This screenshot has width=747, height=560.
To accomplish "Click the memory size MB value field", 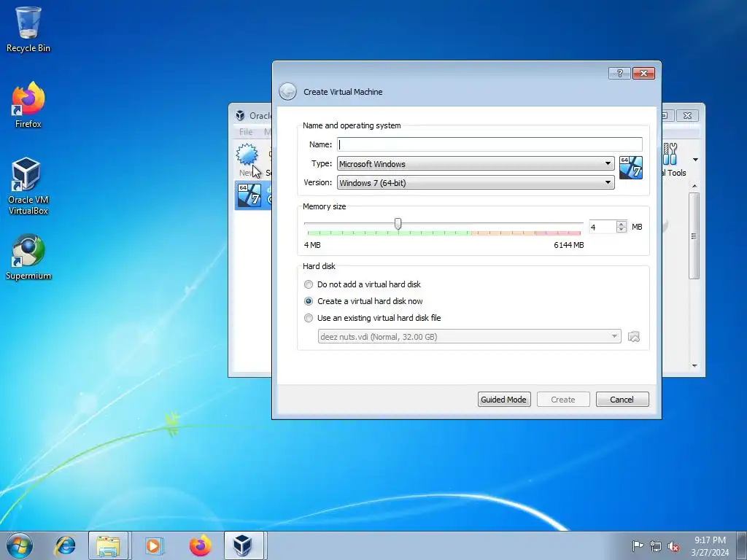I will pyautogui.click(x=602, y=227).
